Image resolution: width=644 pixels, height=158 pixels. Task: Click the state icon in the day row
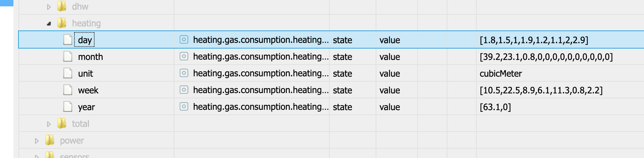coord(184,40)
